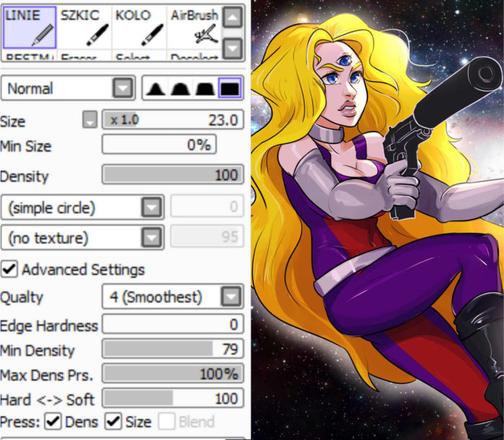Choose the solid square brush edge shape
Image resolution: width=504 pixels, height=440 pixels.
[x=230, y=88]
